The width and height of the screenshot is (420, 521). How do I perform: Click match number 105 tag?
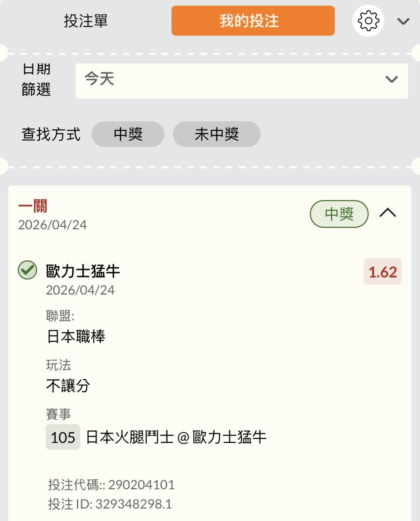pos(63,437)
